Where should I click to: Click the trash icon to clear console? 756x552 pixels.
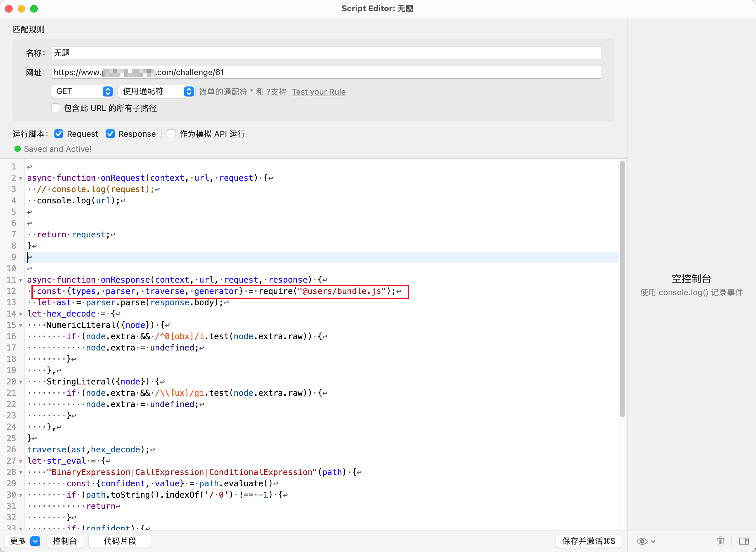[720, 541]
